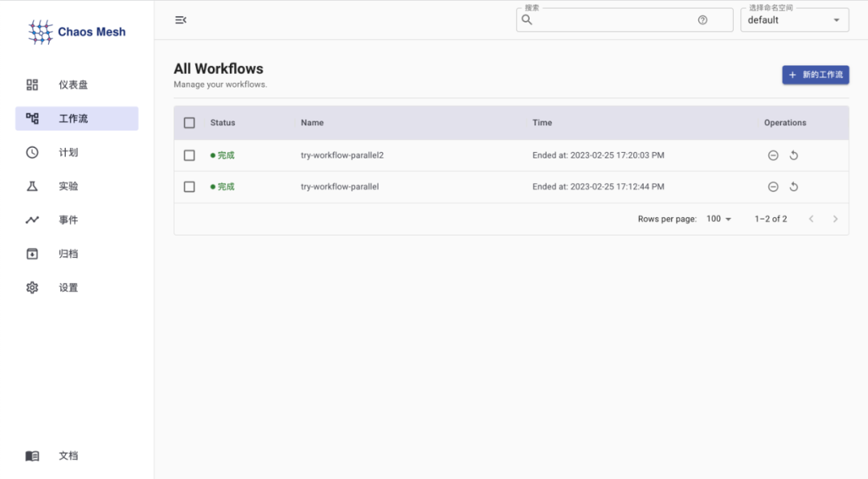Click the 文档 book icon
This screenshot has height=479, width=868.
pos(32,456)
